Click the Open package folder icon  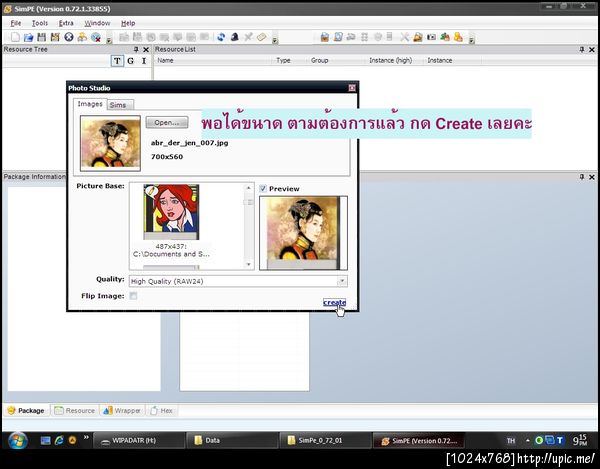[x=28, y=37]
